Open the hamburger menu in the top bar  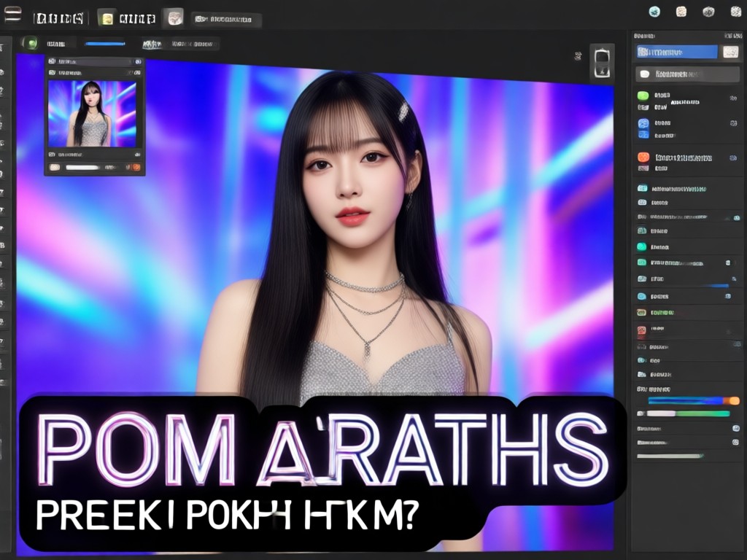click(x=12, y=15)
